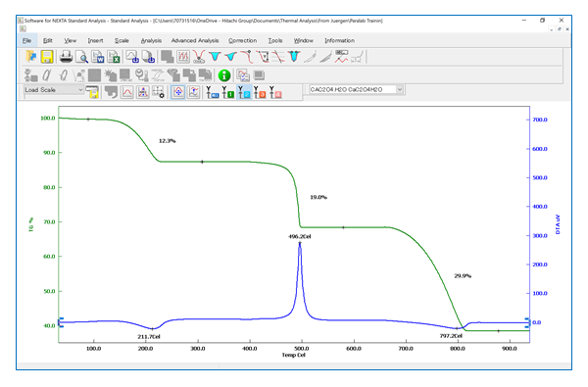Open the Edit menu
The height and width of the screenshot is (387, 588).
pyautogui.click(x=48, y=40)
